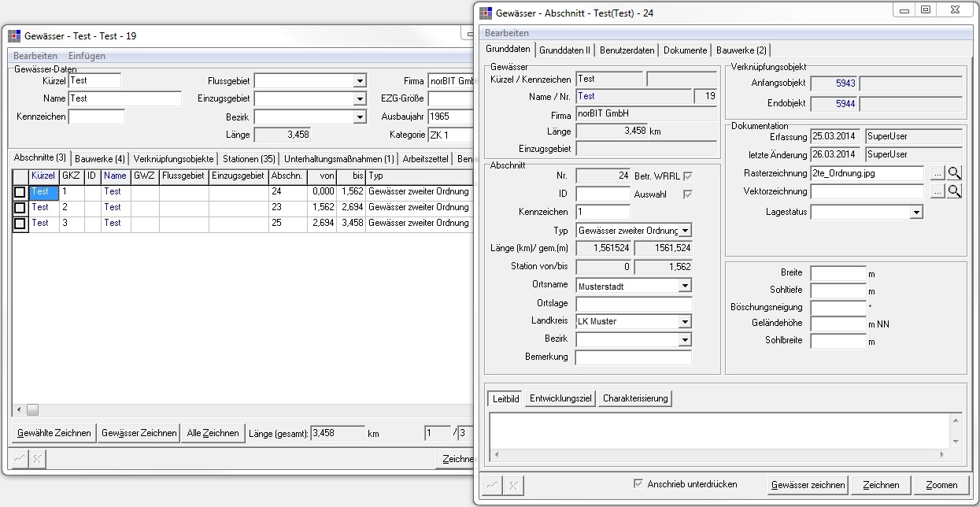Click the Gewässer Zeichnen button in the Gewässer - Test window
Screen dimensions: 980x507
coord(139,433)
